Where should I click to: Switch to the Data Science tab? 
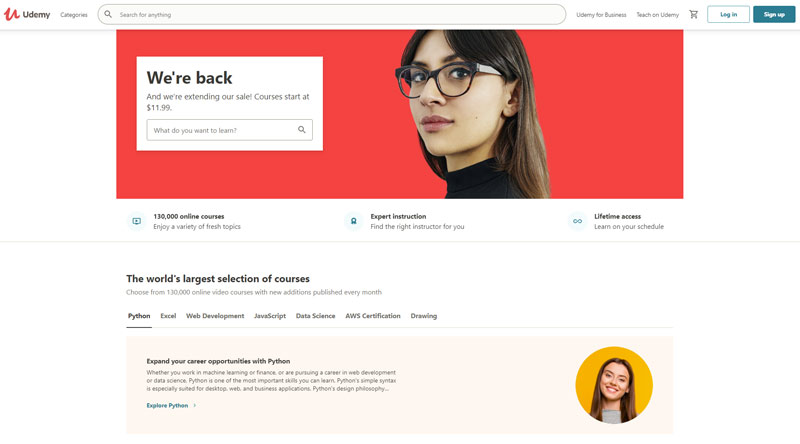coord(315,316)
